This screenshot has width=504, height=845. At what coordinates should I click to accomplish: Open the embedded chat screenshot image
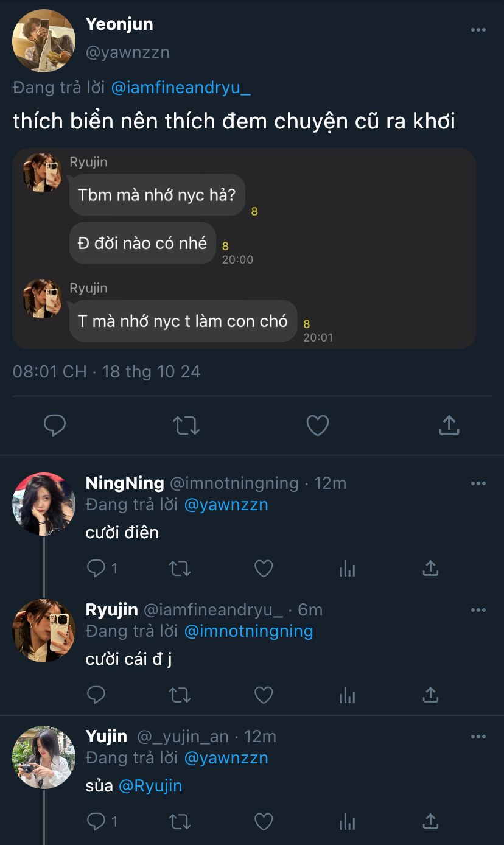click(x=244, y=248)
